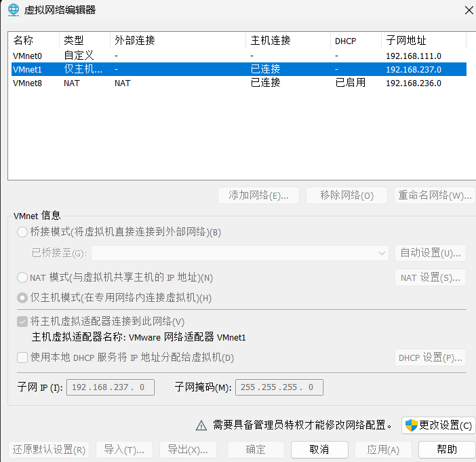Open 自动设置(U)... button

coord(431,253)
